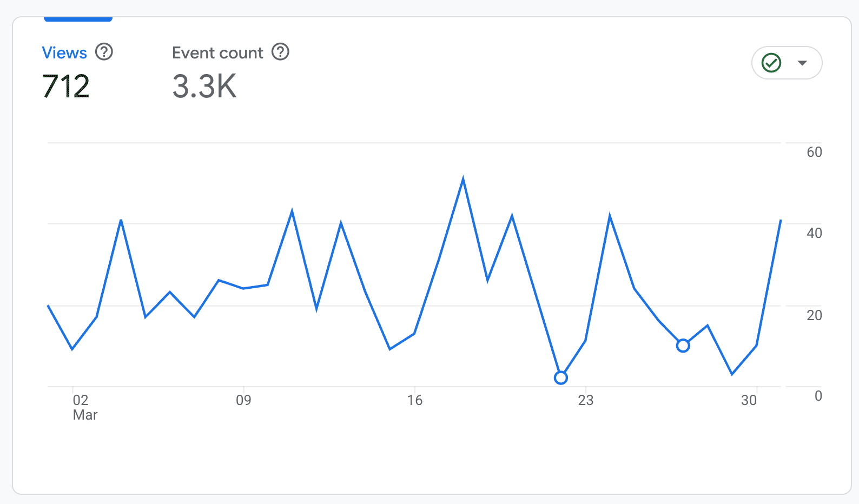Viewport: 859px width, 504px height.
Task: Click the 3.3K event count value
Action: [x=204, y=87]
